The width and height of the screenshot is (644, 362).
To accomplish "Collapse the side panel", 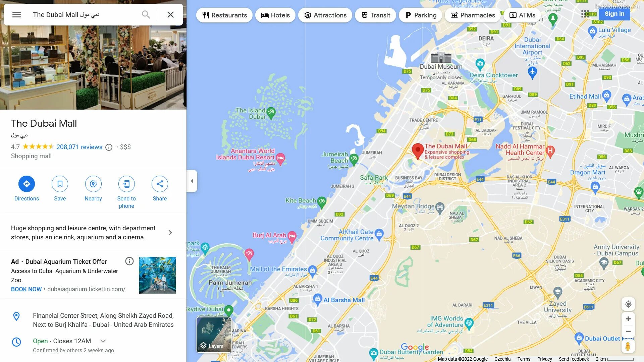I will click(192, 181).
